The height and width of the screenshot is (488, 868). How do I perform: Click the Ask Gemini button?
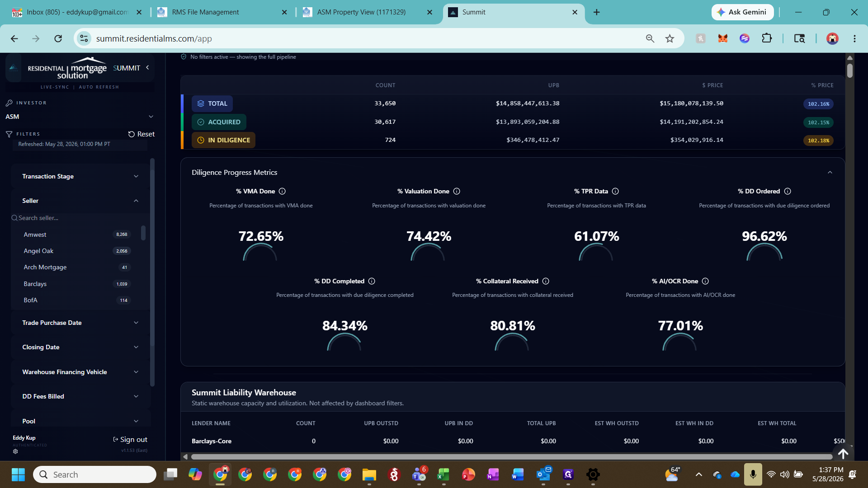pyautogui.click(x=742, y=12)
